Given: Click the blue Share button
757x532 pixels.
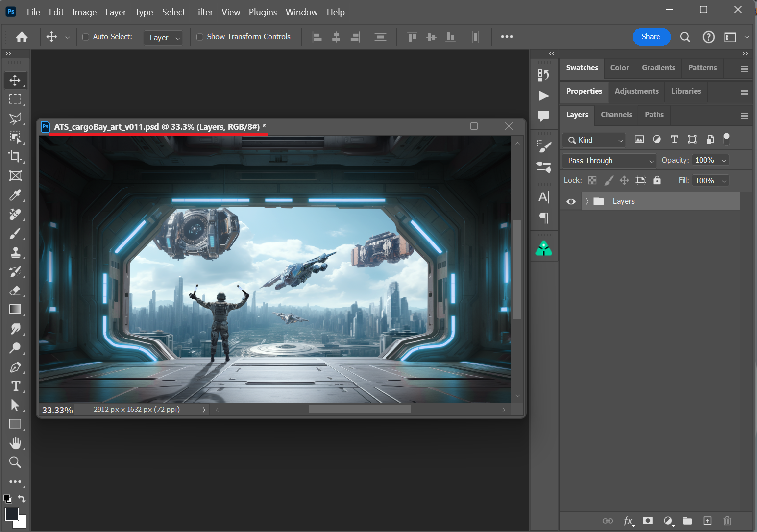Looking at the screenshot, I should [x=651, y=37].
